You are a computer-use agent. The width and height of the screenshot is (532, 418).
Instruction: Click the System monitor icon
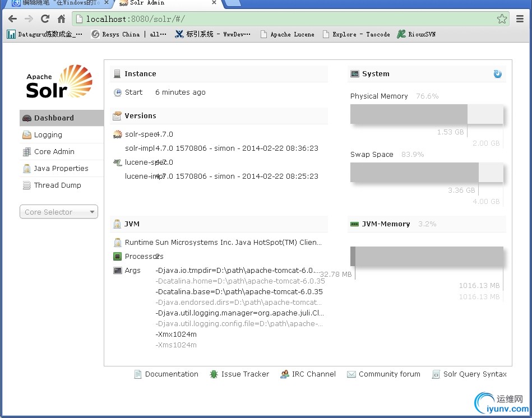point(354,73)
